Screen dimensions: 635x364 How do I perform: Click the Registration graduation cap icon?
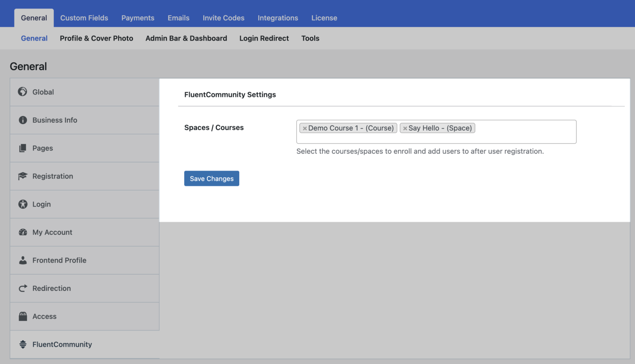pyautogui.click(x=23, y=176)
